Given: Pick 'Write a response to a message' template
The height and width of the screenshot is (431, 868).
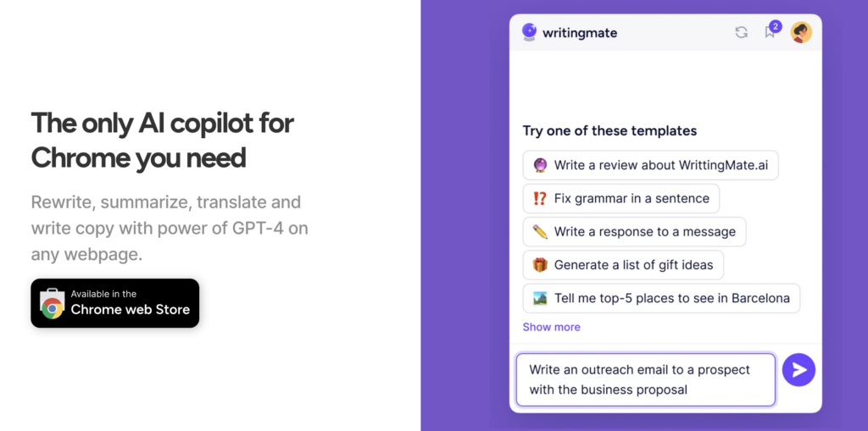Looking at the screenshot, I should point(634,231).
